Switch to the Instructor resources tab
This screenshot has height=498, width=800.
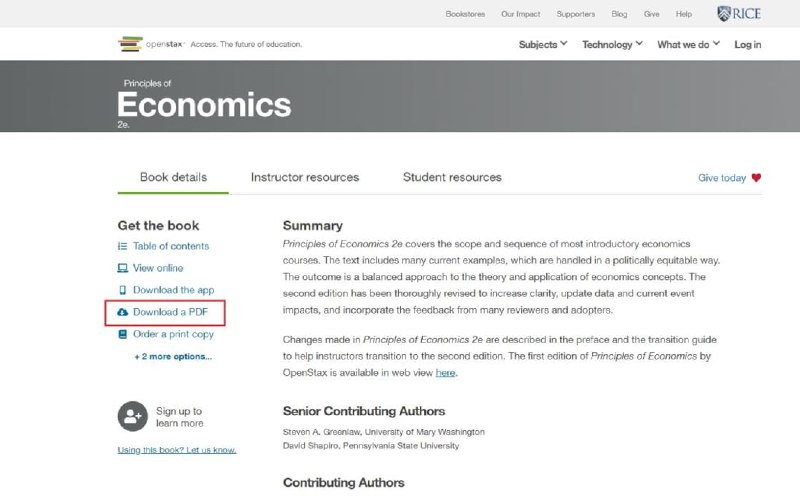coord(305,177)
